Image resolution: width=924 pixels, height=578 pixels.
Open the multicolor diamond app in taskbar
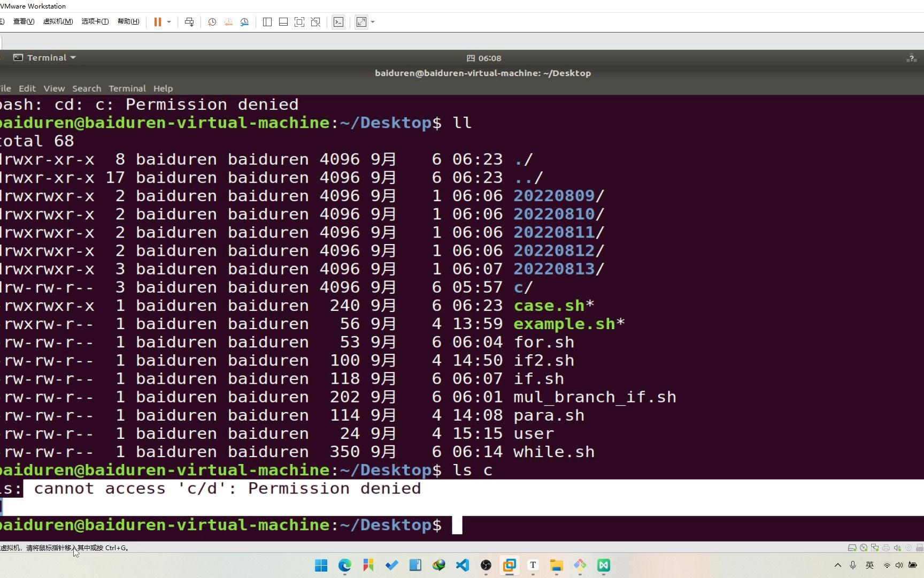[x=580, y=565]
